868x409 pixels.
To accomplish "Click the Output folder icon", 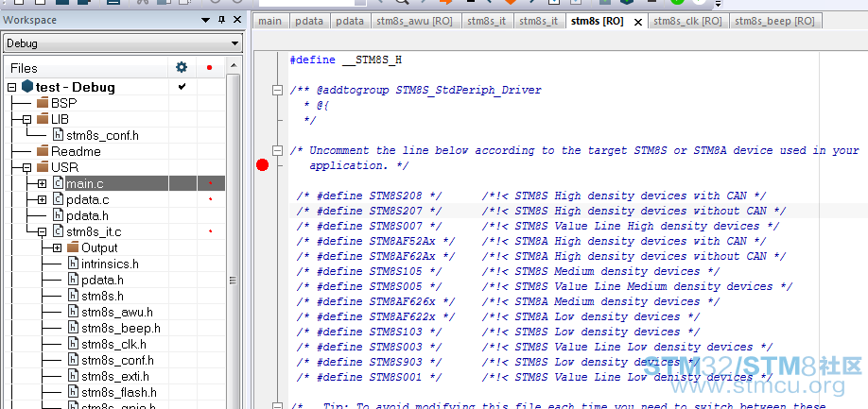I will 73,247.
